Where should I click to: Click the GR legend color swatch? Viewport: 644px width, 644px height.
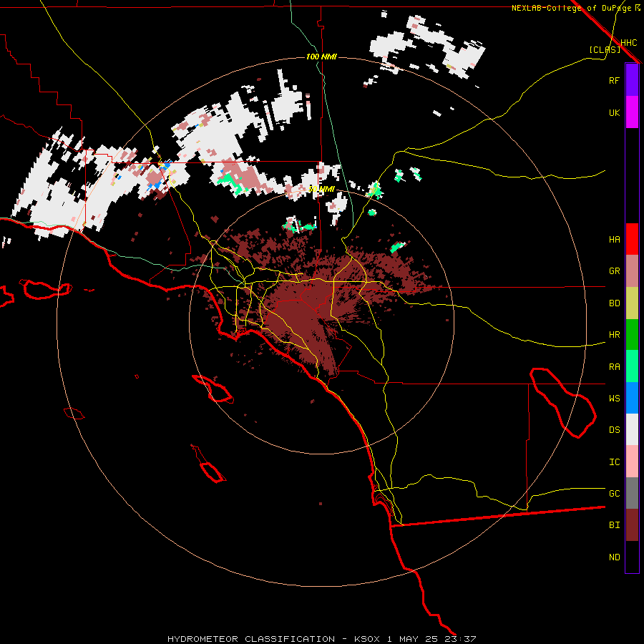[x=632, y=271]
